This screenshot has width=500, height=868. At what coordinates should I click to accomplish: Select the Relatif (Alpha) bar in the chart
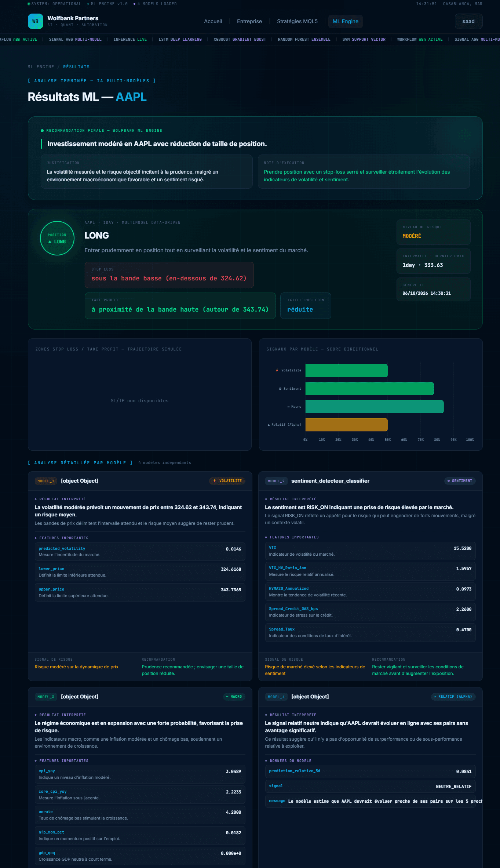tap(346, 425)
